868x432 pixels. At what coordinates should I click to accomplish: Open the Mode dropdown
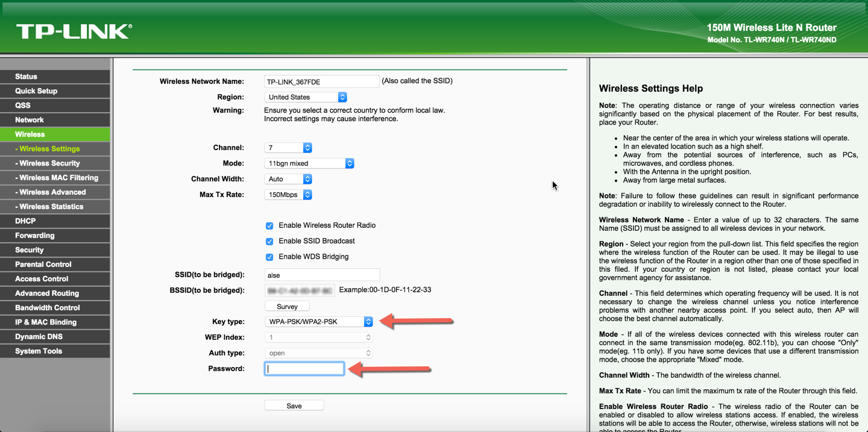(309, 163)
